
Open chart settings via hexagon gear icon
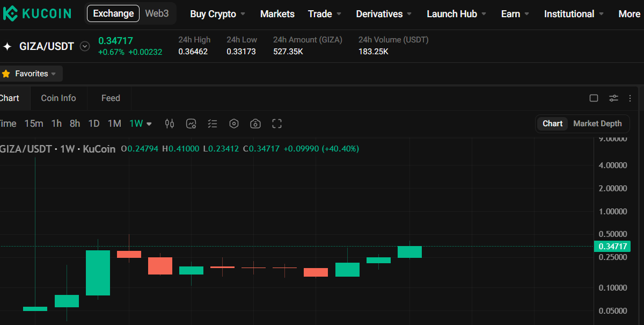click(234, 124)
